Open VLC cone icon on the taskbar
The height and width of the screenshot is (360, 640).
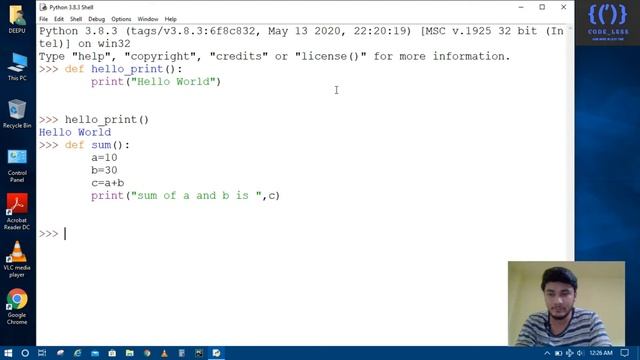pyautogui.click(x=164, y=353)
